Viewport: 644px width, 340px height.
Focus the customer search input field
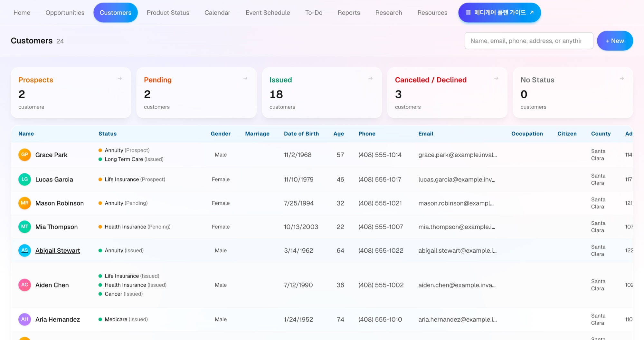coord(529,41)
